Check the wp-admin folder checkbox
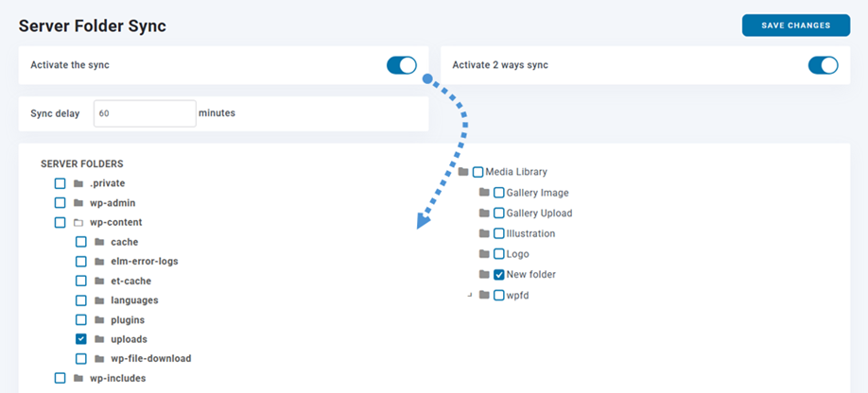868x393 pixels. (x=61, y=203)
